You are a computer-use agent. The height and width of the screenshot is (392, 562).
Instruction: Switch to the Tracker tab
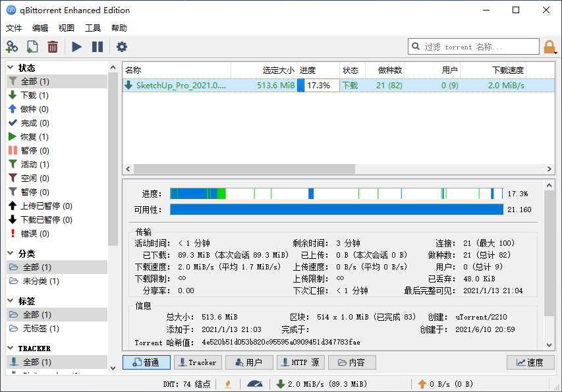(x=198, y=362)
